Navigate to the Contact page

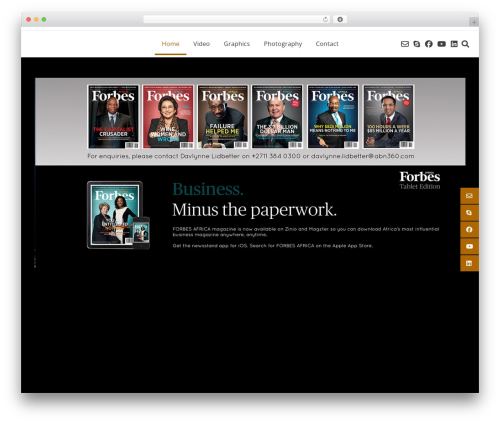click(327, 44)
